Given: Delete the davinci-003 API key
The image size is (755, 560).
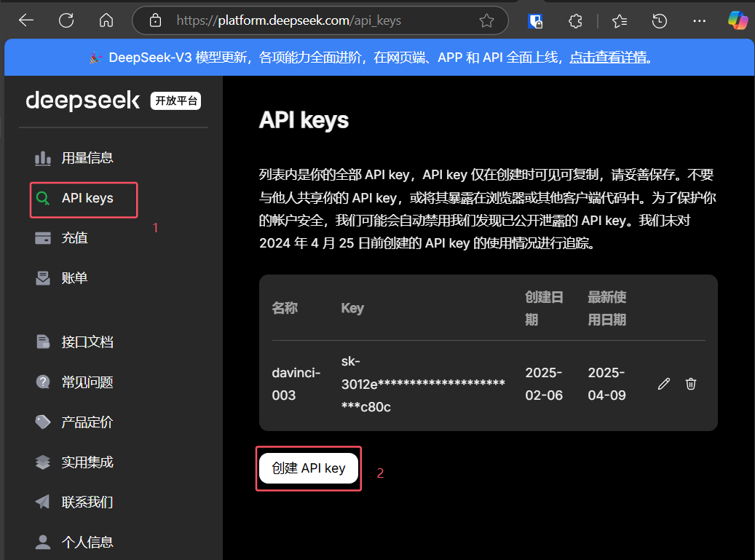Looking at the screenshot, I should [x=690, y=384].
